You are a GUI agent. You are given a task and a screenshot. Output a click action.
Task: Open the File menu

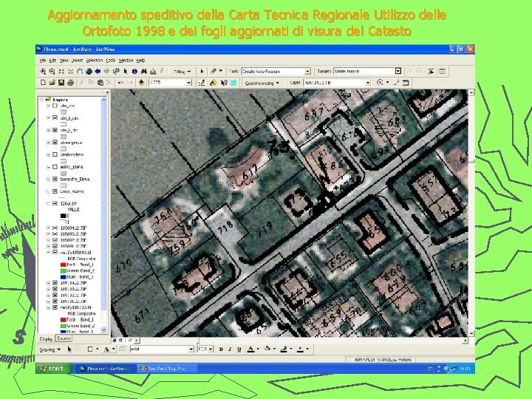pos(43,61)
